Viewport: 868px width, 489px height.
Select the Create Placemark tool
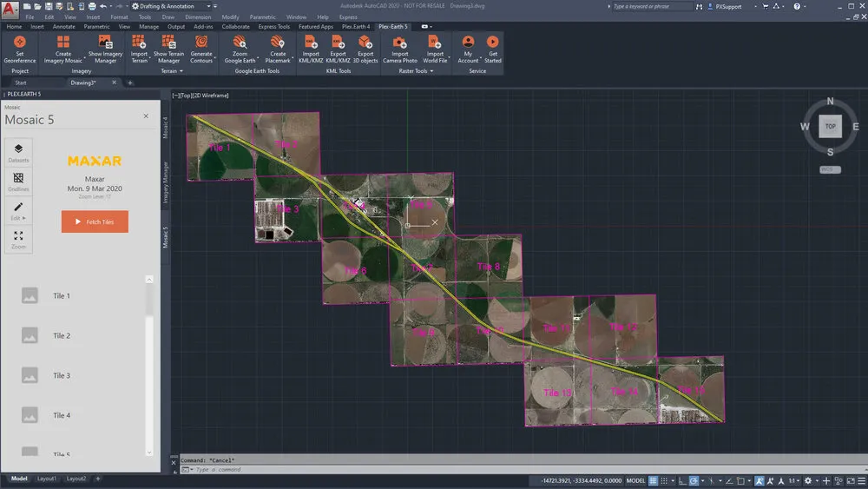pyautogui.click(x=278, y=50)
